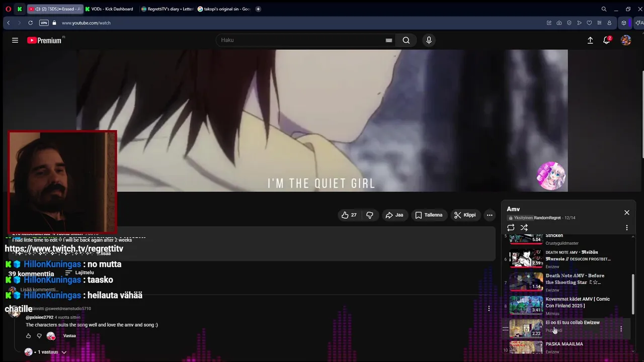Save video with Tallenna button
Screen dimensions: 644x362
[x=429, y=215]
